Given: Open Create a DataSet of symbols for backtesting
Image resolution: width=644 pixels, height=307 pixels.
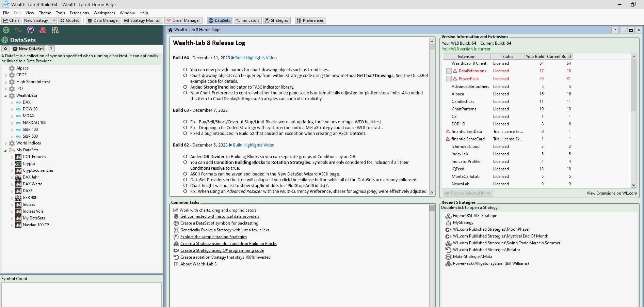Looking at the screenshot, I should click(x=219, y=223).
